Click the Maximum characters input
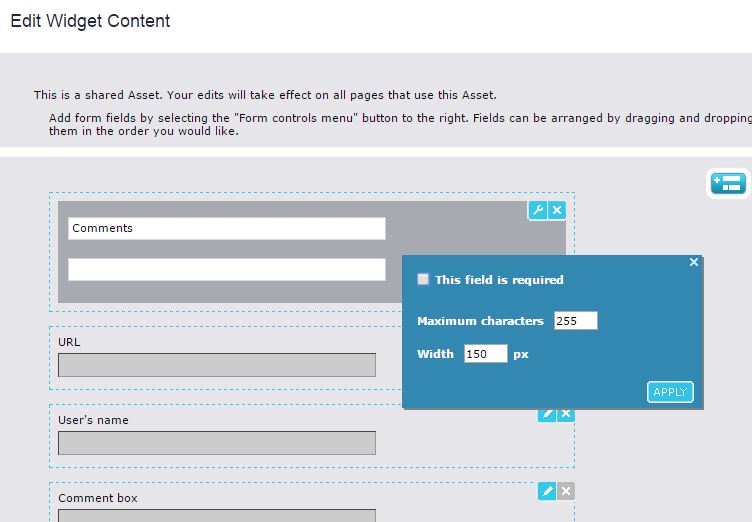 (x=576, y=320)
